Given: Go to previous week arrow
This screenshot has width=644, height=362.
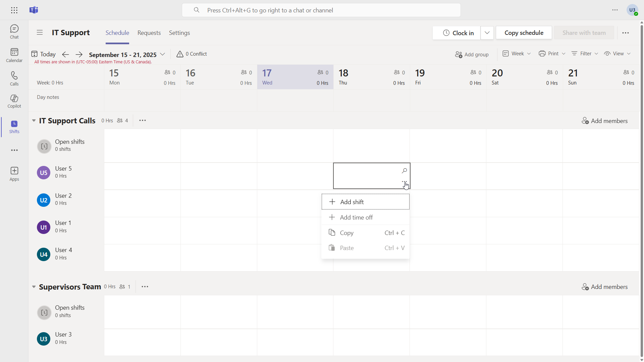Looking at the screenshot, I should click(x=66, y=54).
